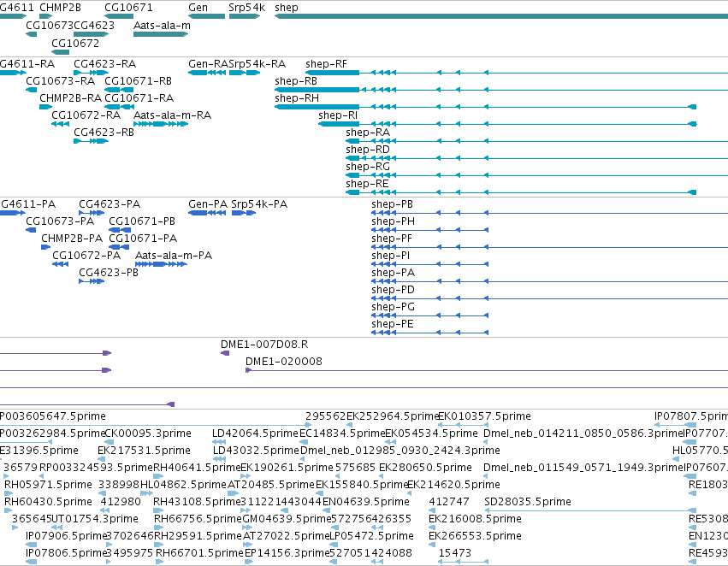The width and height of the screenshot is (728, 566).
Task: Click EK214620.5prime EST label
Action: [x=453, y=485]
